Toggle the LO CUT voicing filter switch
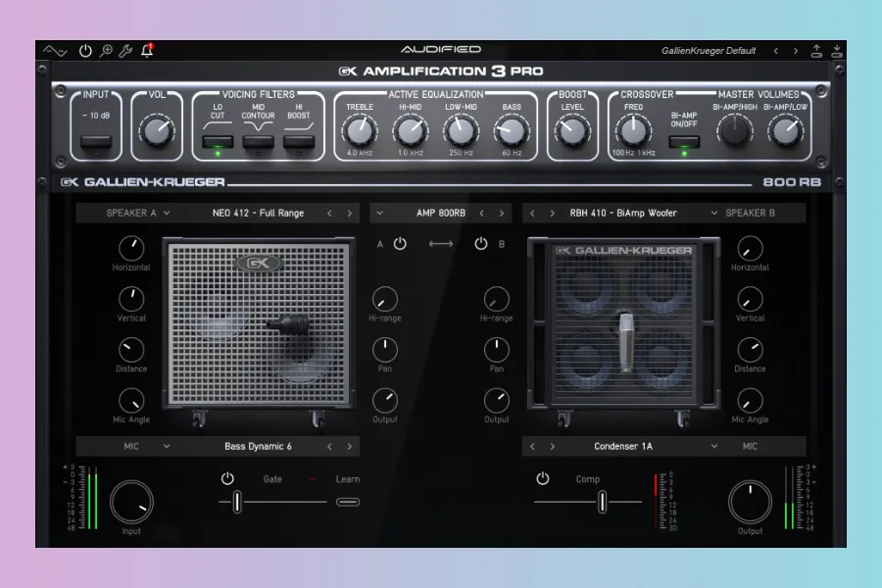Screen dimensions: 882x588 click(218, 142)
